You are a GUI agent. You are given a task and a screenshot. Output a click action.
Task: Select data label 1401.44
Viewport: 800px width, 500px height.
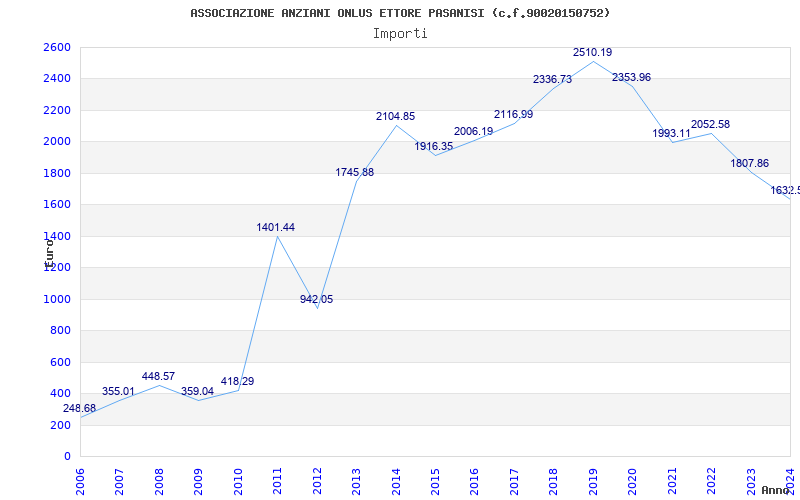[x=276, y=227]
